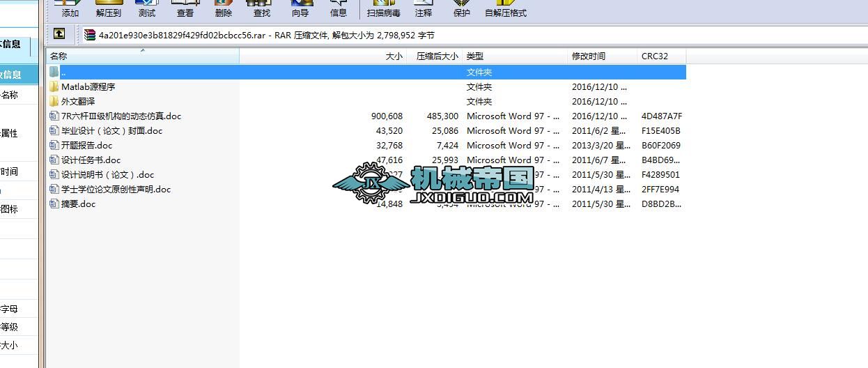Select the 外文翻译 folder icon
868x368 pixels.
tap(54, 101)
